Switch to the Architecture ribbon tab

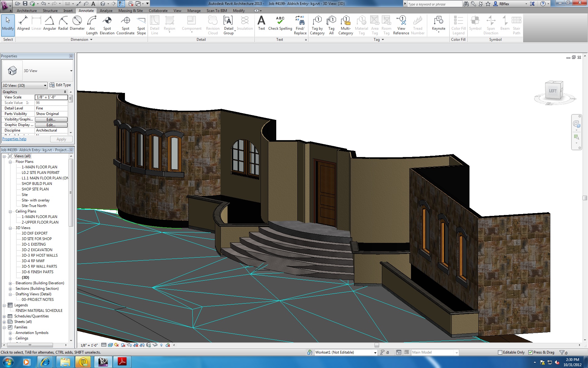(27, 10)
